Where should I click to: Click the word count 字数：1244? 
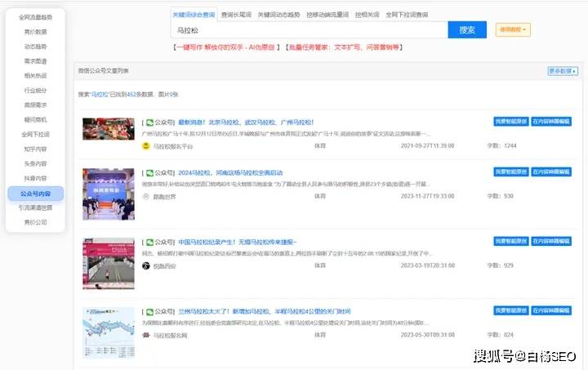(x=501, y=146)
